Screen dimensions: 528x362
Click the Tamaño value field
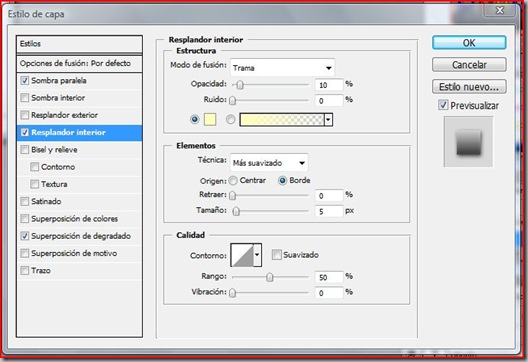click(329, 211)
